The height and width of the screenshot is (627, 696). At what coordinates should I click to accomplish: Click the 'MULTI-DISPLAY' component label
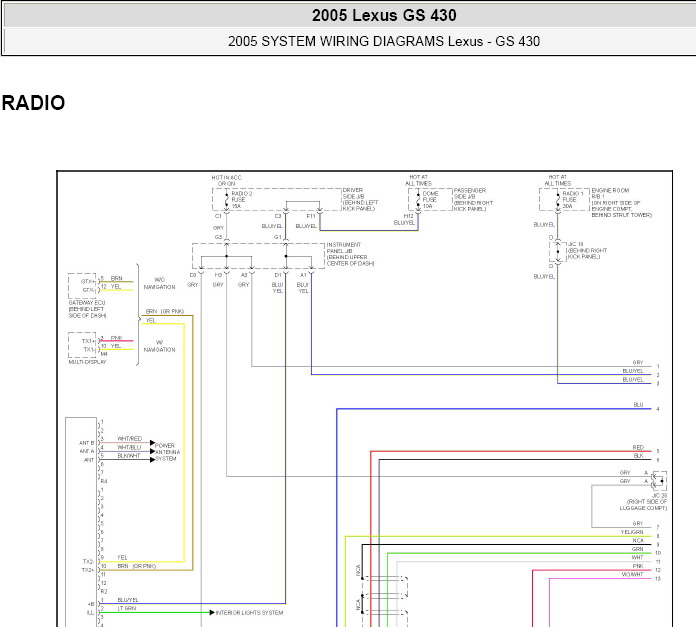pyautogui.click(x=87, y=362)
